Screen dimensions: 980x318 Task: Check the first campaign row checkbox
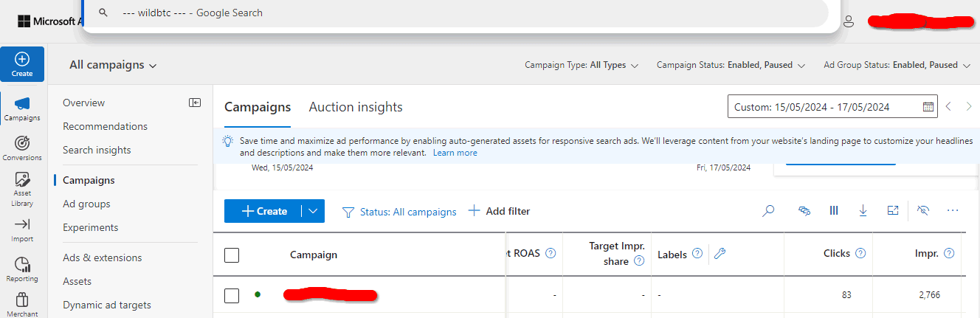point(232,296)
